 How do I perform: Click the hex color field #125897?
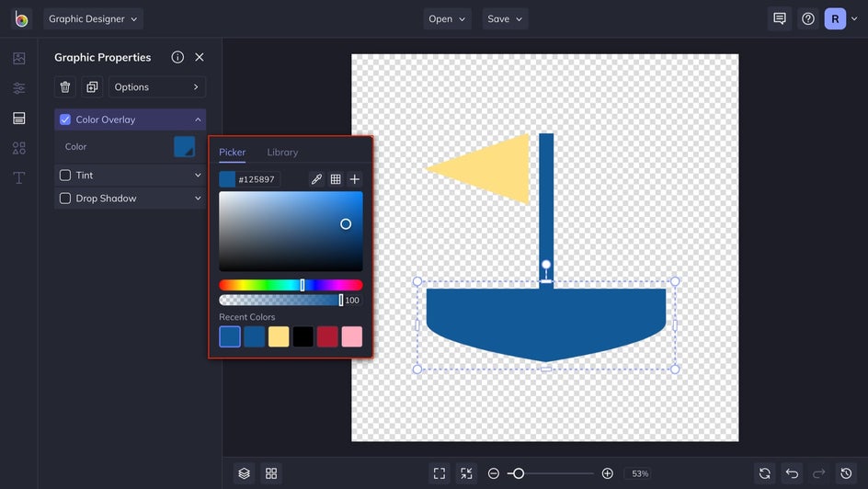click(258, 179)
